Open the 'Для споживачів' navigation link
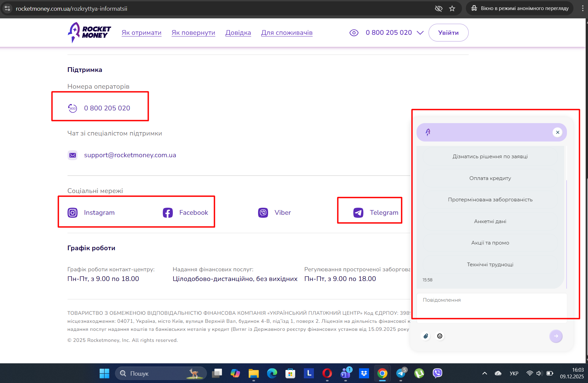 point(287,33)
